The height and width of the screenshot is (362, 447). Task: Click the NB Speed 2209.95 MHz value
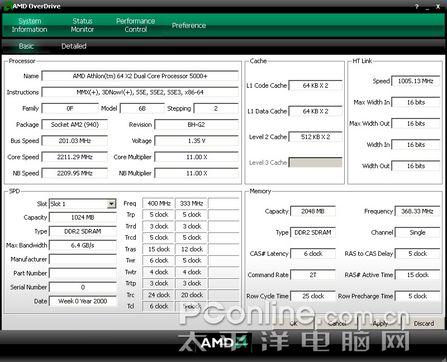[x=75, y=173]
